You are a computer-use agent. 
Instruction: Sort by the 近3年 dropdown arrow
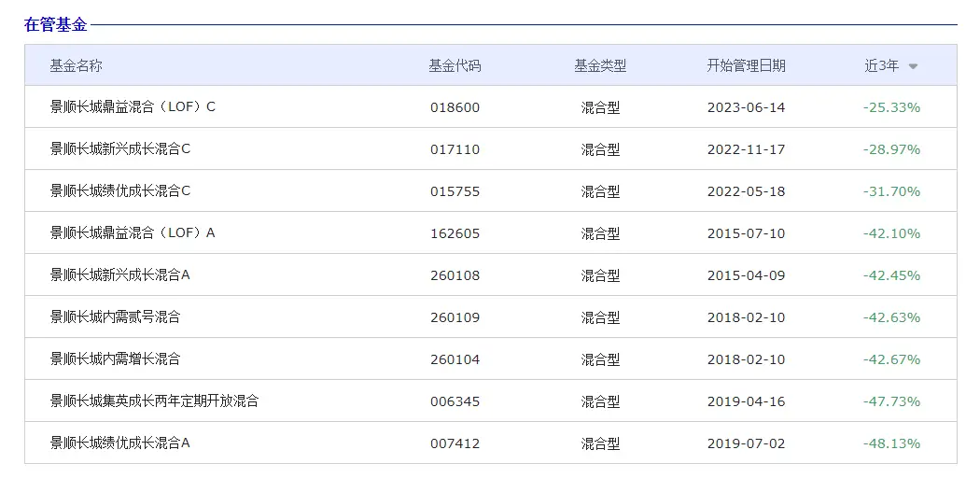913,66
